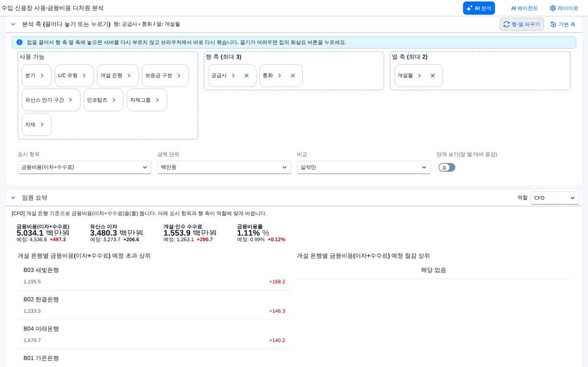Click arrow on the 통화 row chip
Screen dimensions: 588x367
[x=280, y=76]
